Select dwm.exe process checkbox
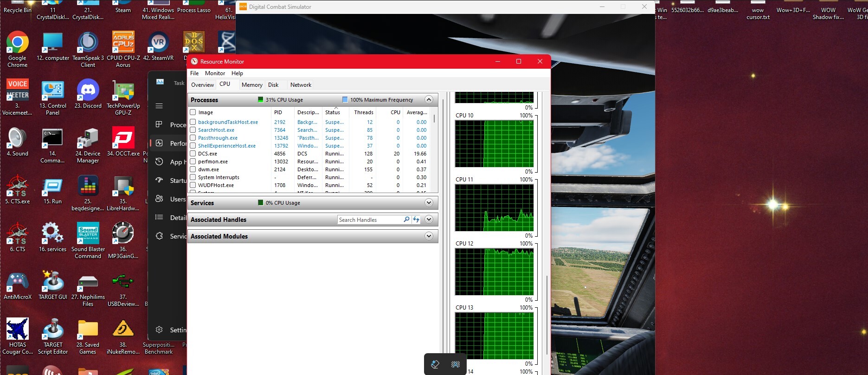This screenshot has height=375, width=868. point(193,169)
